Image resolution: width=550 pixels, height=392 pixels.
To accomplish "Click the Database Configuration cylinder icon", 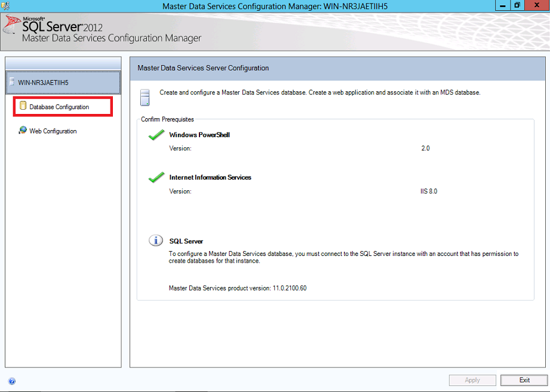I will click(x=23, y=106).
